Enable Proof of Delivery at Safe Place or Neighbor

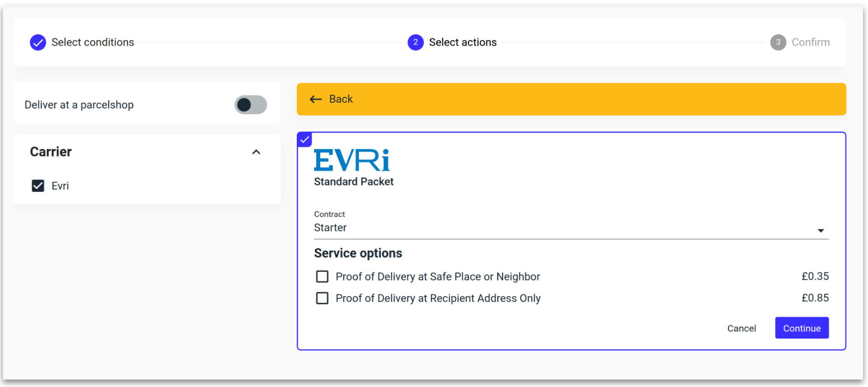pyautogui.click(x=322, y=276)
